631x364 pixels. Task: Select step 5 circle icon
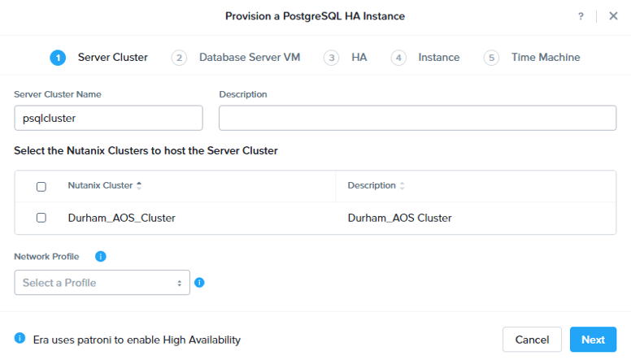pos(491,58)
